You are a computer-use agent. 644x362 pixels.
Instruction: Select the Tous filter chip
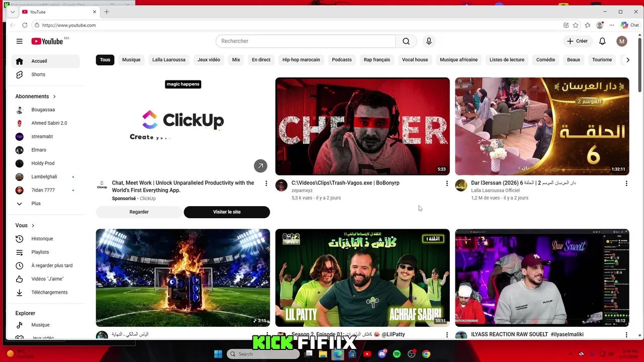(x=105, y=60)
